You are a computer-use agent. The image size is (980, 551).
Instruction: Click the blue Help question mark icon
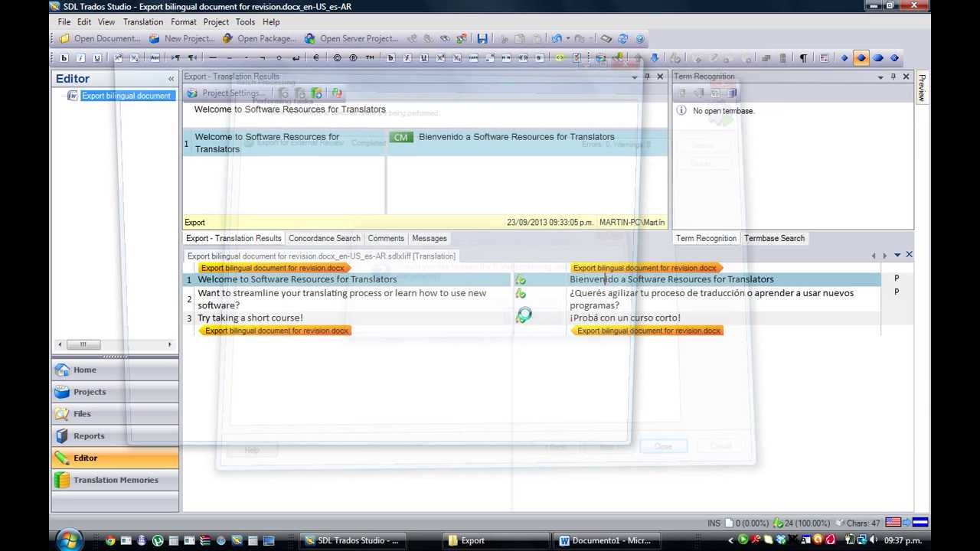(640, 38)
